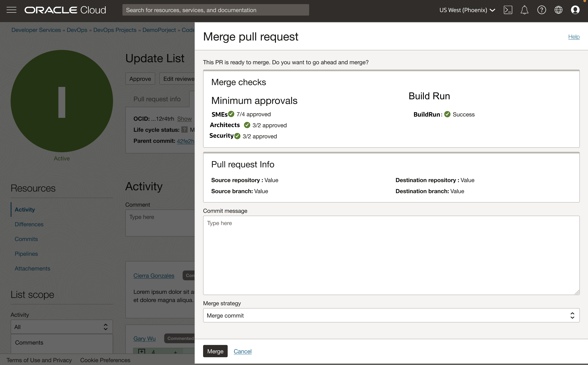588x365 pixels.
Task: Click the language globe icon
Action: point(559,10)
